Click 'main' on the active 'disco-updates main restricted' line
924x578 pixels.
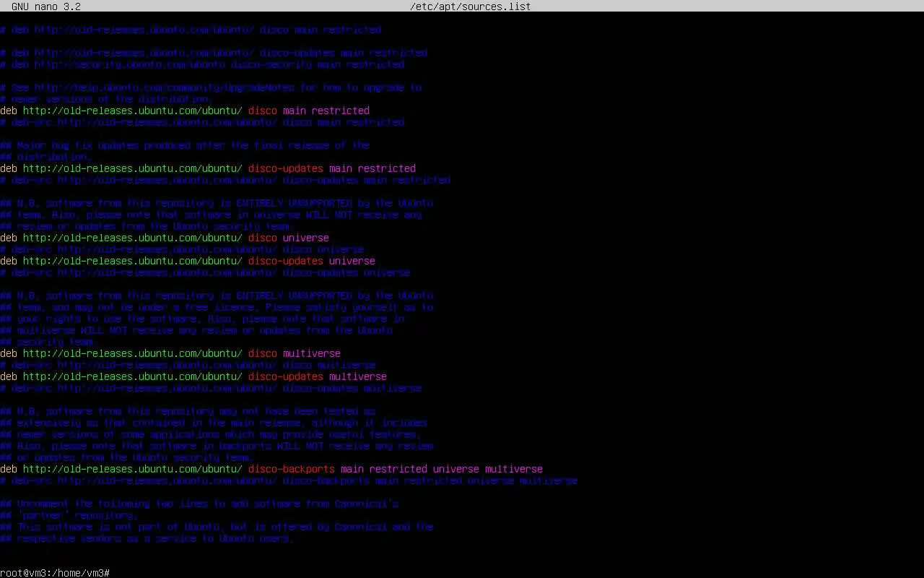pos(341,168)
